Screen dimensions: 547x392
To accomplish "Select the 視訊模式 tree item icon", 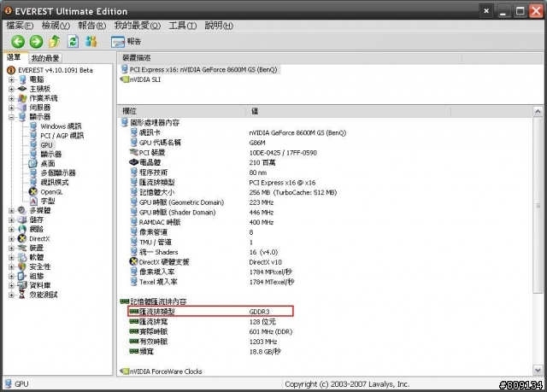I will (x=33, y=182).
